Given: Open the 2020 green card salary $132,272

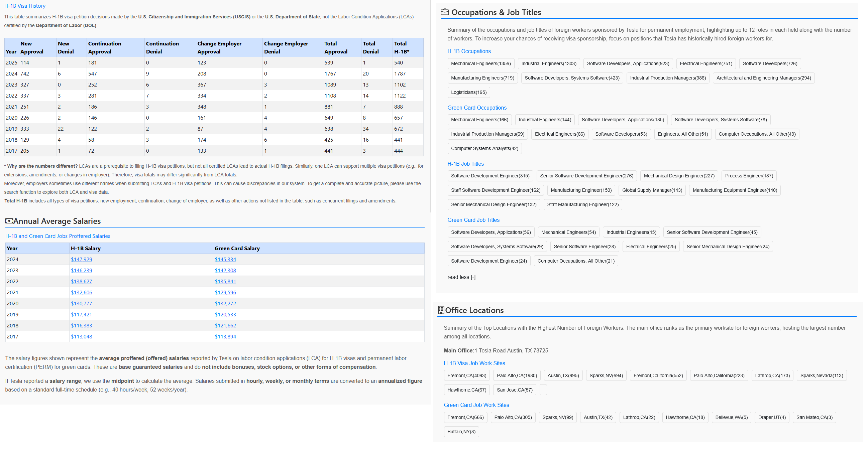Looking at the screenshot, I should pos(225,303).
